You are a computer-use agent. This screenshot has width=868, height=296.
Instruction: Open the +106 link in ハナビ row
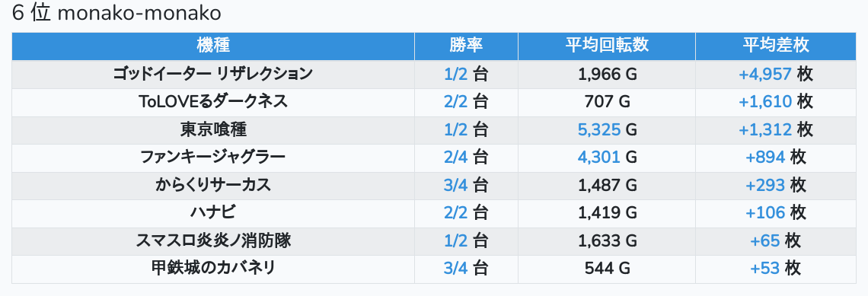coord(765,213)
